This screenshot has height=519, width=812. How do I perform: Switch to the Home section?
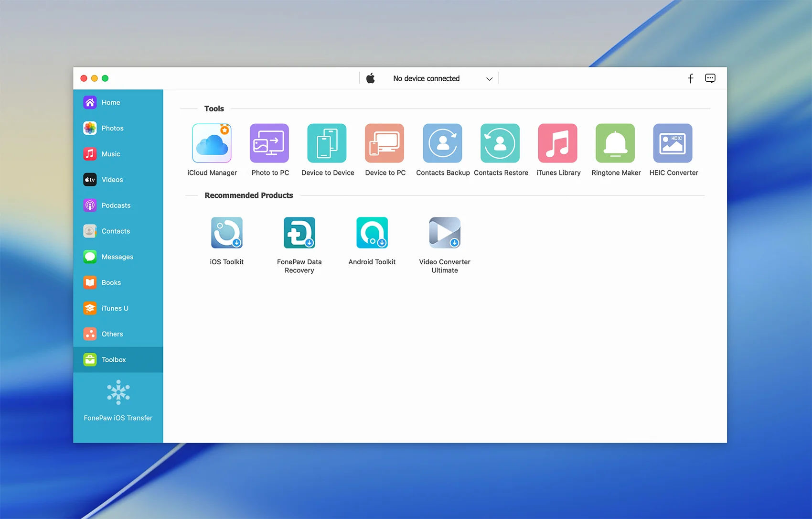(x=111, y=102)
